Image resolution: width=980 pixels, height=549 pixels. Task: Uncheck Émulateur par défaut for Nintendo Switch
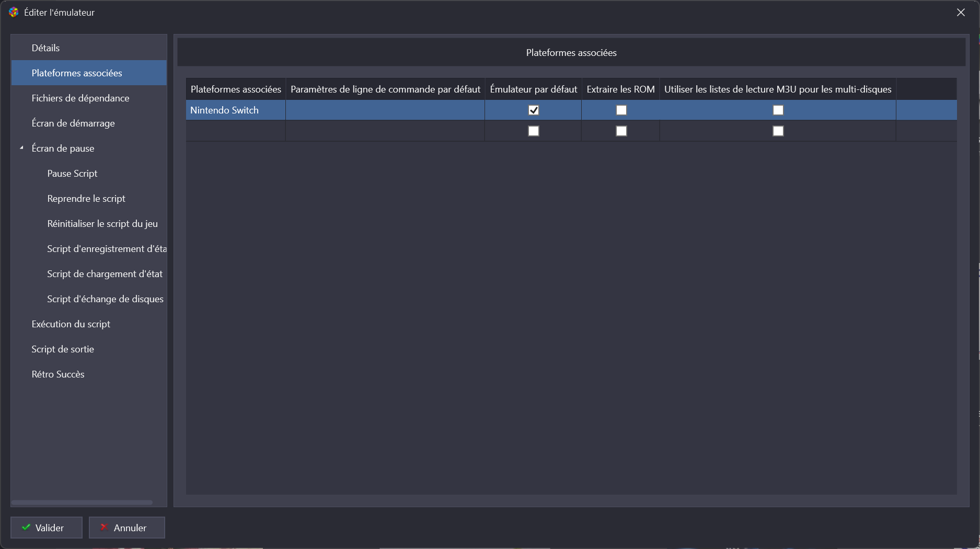pyautogui.click(x=533, y=110)
